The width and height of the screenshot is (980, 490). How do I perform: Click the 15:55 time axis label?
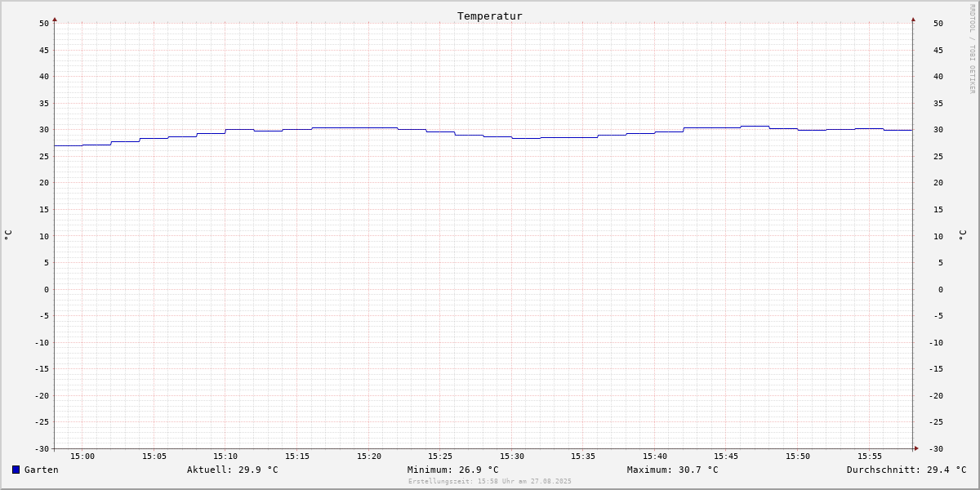[x=870, y=457]
